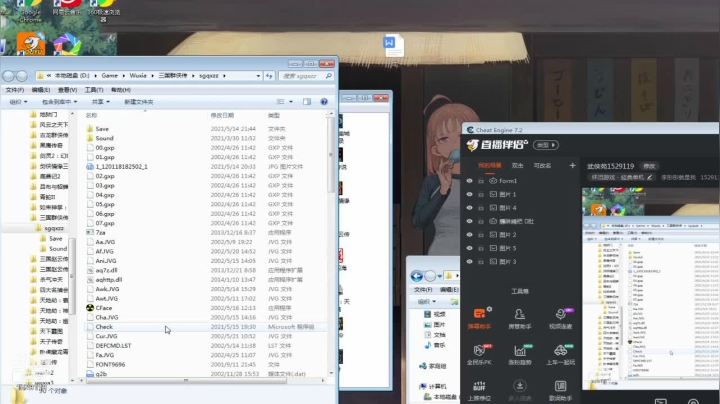
Task: Sort by the 类型 column header
Action: [x=274, y=115]
